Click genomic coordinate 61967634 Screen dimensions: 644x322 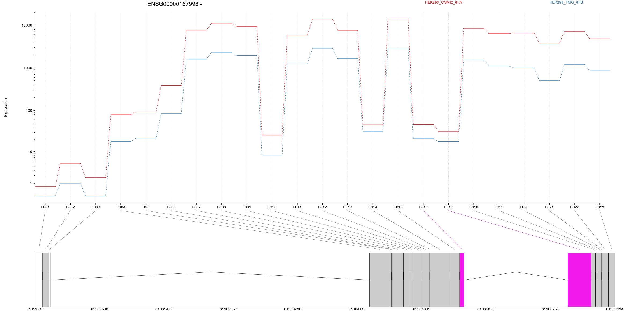point(614,309)
